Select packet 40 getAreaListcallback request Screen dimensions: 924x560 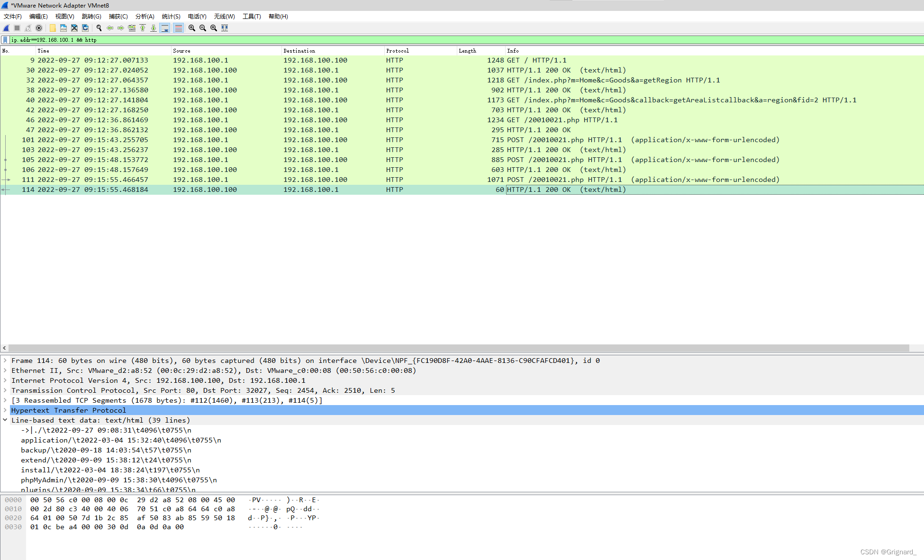point(462,100)
